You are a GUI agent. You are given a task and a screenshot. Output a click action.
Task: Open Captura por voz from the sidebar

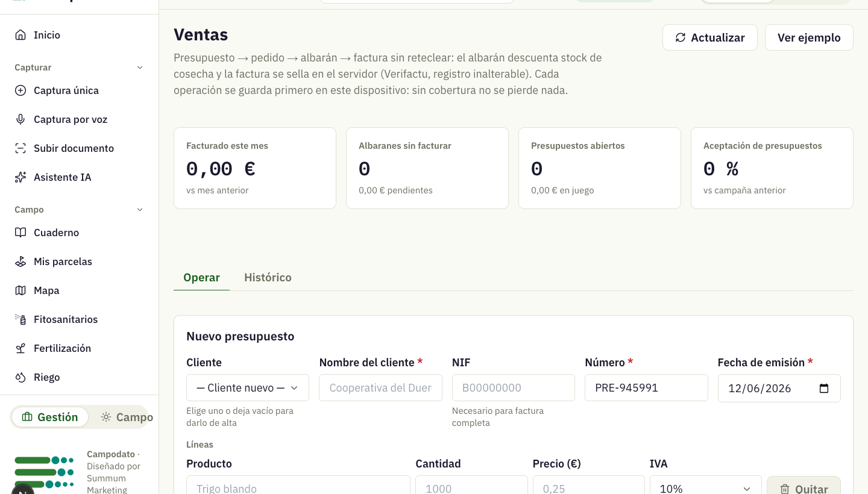coord(79,119)
